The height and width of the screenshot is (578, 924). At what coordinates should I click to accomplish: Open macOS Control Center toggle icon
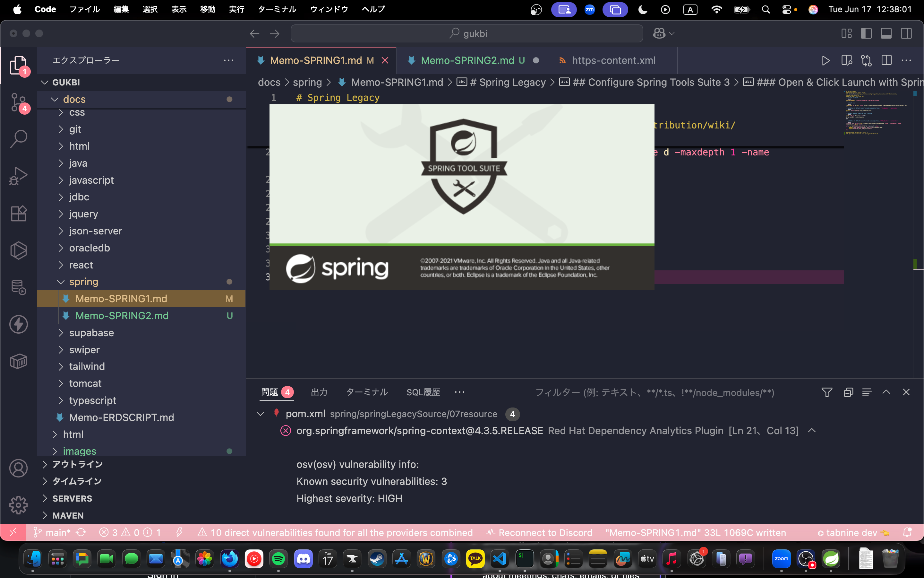click(787, 10)
